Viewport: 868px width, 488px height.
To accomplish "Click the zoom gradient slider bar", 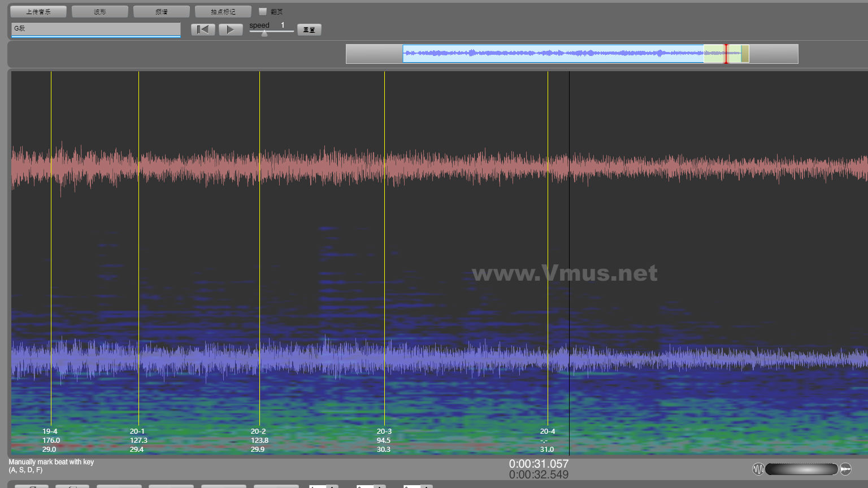I will 801,469.
